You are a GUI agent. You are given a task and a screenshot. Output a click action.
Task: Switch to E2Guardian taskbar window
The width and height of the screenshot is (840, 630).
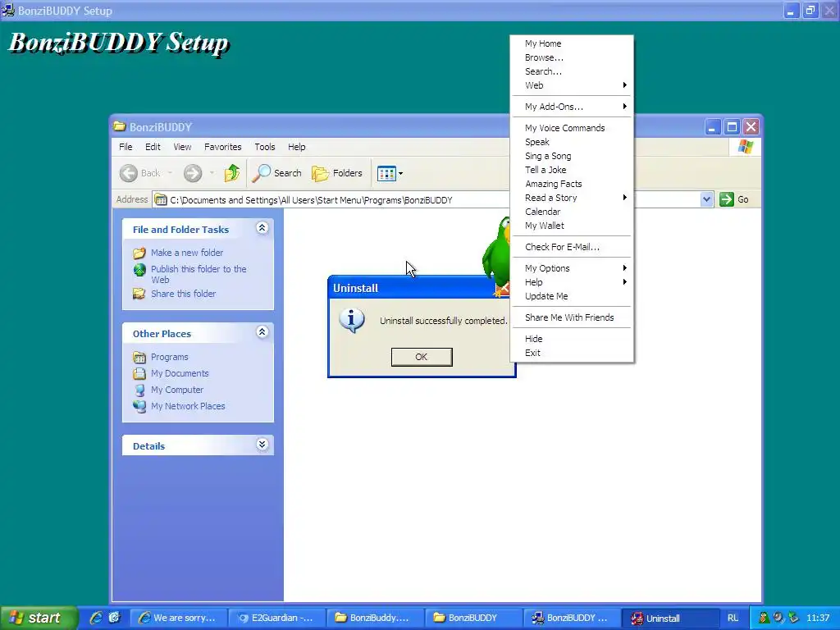[x=277, y=618]
